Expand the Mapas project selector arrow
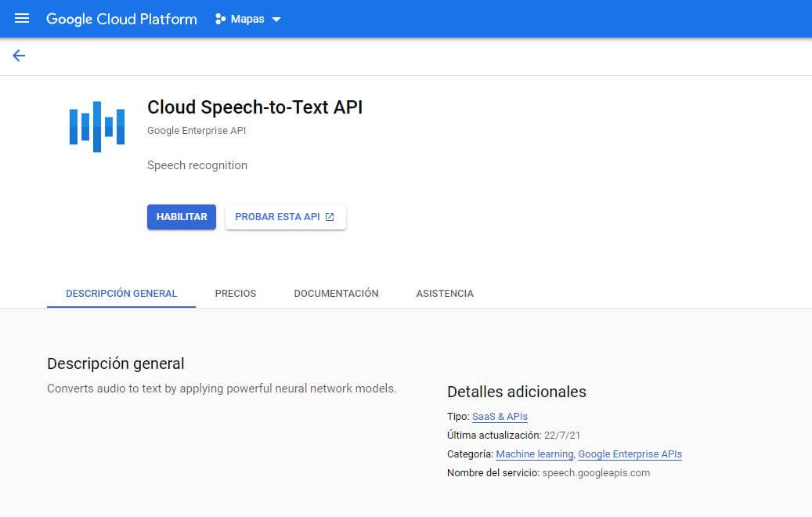The image size is (812, 517). click(x=276, y=19)
